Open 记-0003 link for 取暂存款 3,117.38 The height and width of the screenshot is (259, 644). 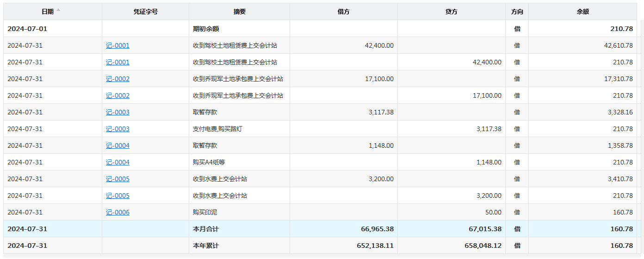pyautogui.click(x=118, y=112)
